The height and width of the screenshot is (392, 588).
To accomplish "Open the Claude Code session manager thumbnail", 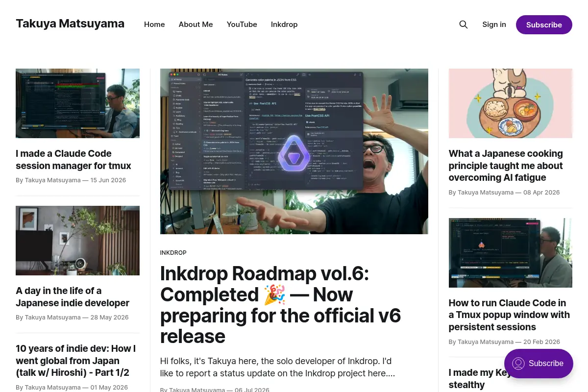I will point(77,103).
